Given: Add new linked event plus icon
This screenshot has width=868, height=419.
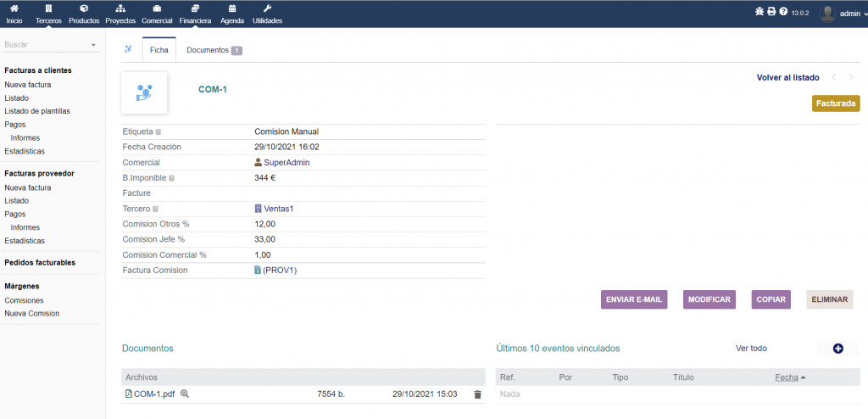Looking at the screenshot, I should point(838,349).
